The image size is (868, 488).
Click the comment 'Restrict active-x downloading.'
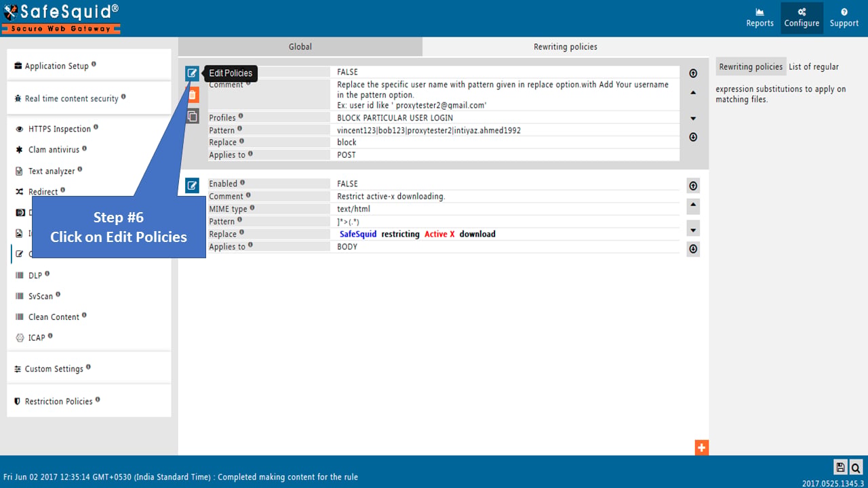391,197
